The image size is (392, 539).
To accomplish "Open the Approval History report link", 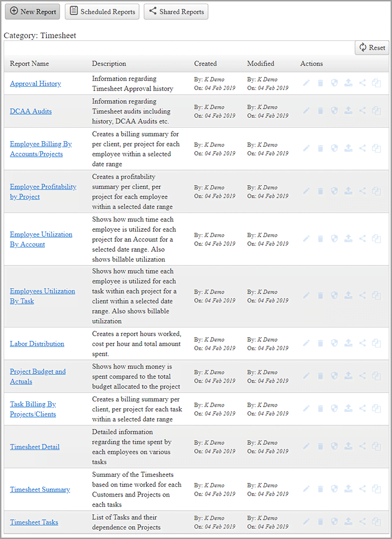I will (36, 84).
